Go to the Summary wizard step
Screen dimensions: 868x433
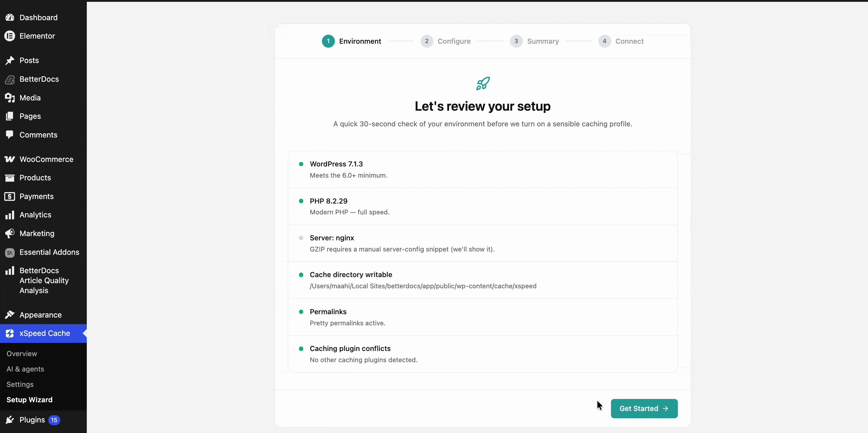[x=534, y=41]
